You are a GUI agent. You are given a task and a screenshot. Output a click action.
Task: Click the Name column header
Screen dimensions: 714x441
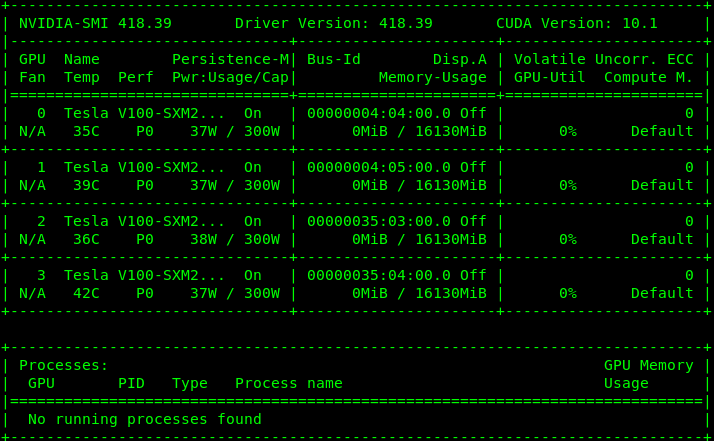(82, 59)
